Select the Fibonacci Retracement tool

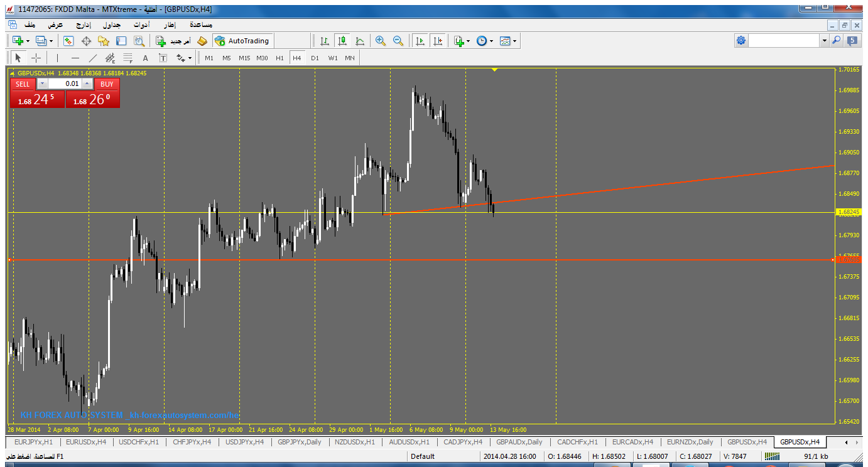point(127,58)
